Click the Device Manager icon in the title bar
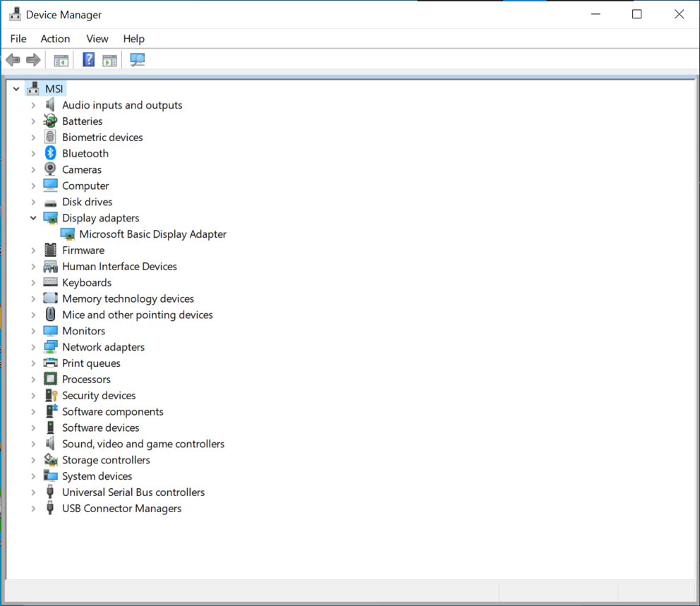Image resolution: width=700 pixels, height=606 pixels. point(15,13)
